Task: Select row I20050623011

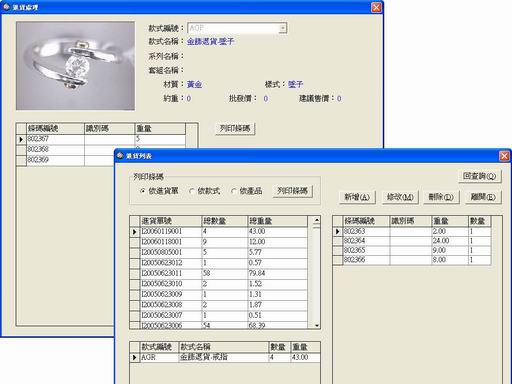Action: point(218,273)
